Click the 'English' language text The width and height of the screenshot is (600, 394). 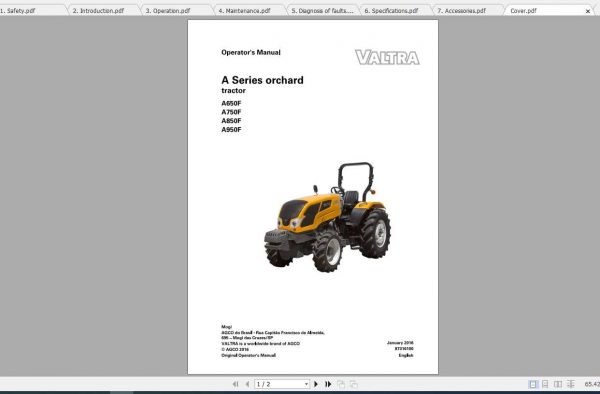click(406, 355)
